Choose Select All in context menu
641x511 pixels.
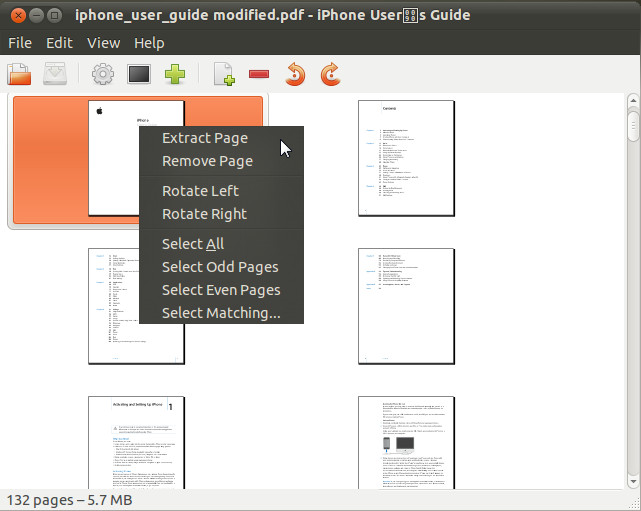[x=221, y=244]
